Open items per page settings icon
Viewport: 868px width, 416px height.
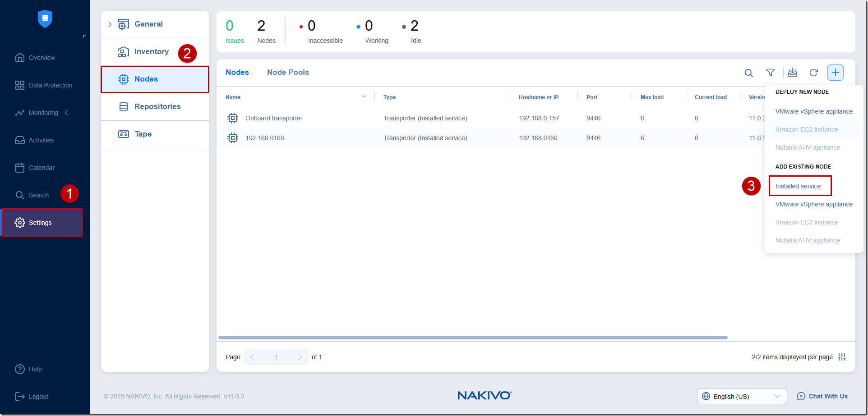pos(842,357)
